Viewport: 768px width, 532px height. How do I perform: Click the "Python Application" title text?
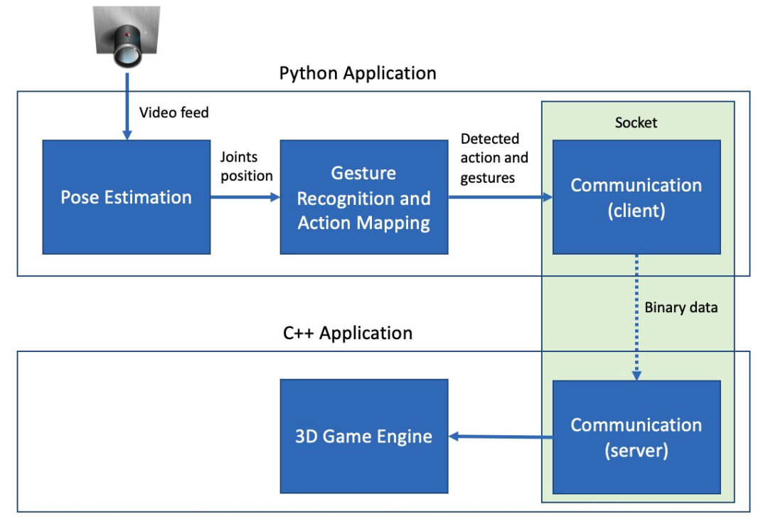pos(358,73)
